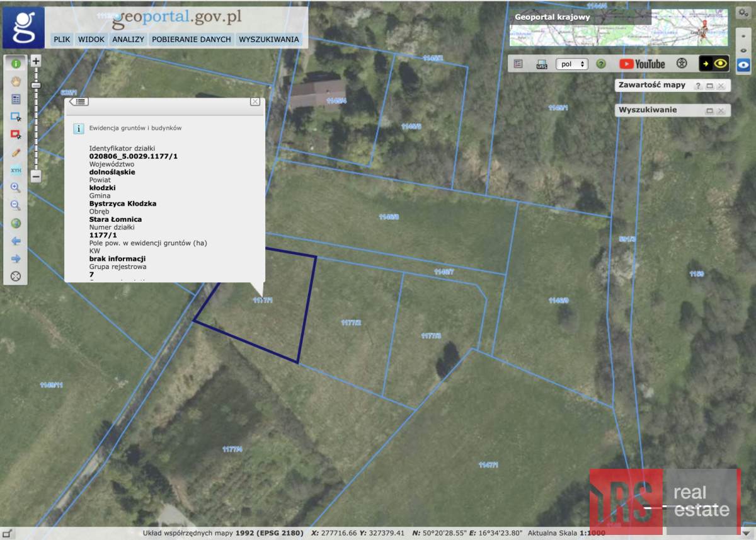Expand the Zawartość mapy panel

click(x=709, y=86)
